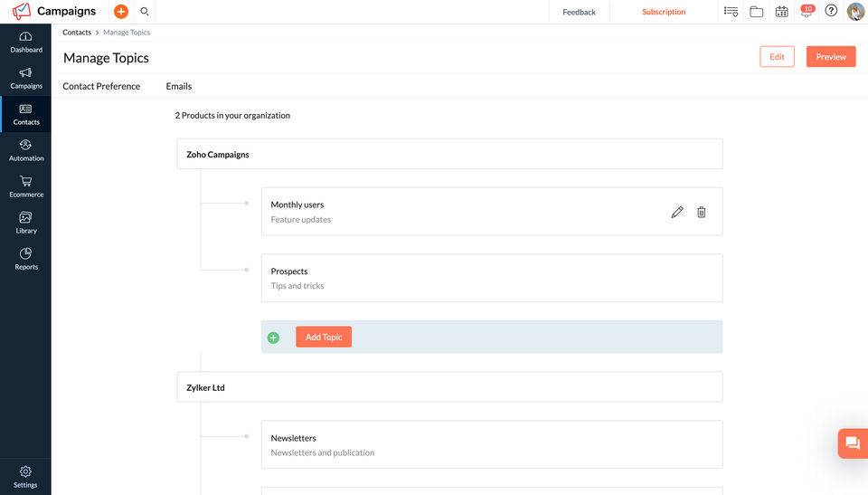Open the live chat bubble widget
The width and height of the screenshot is (868, 495).
[x=852, y=443]
